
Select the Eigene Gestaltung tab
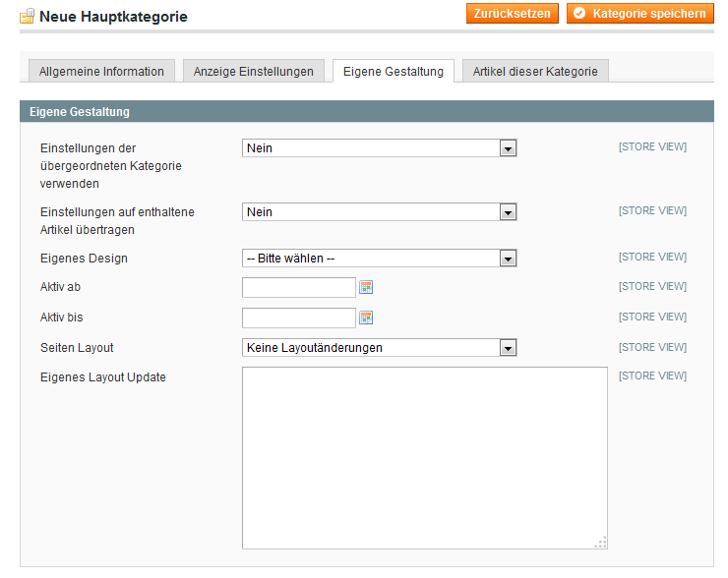pos(394,71)
